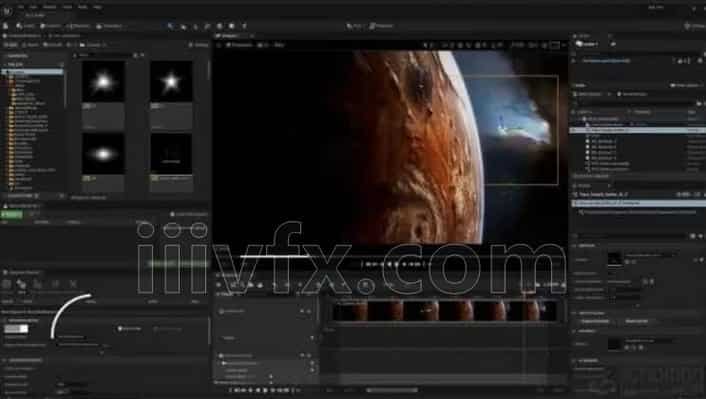This screenshot has height=399, width=706.
Task: Click the Unreal Engine logo in top-left corner
Action: (x=7, y=10)
